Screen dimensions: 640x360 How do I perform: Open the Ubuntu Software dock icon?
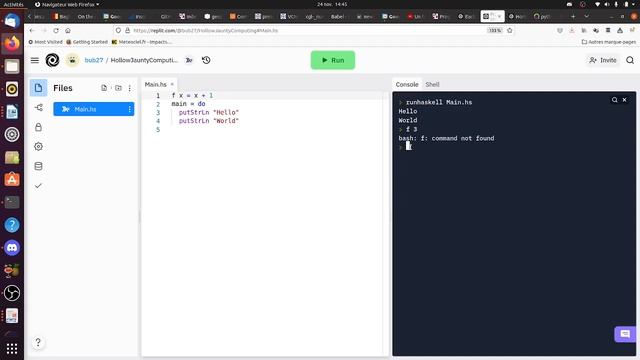point(12,179)
